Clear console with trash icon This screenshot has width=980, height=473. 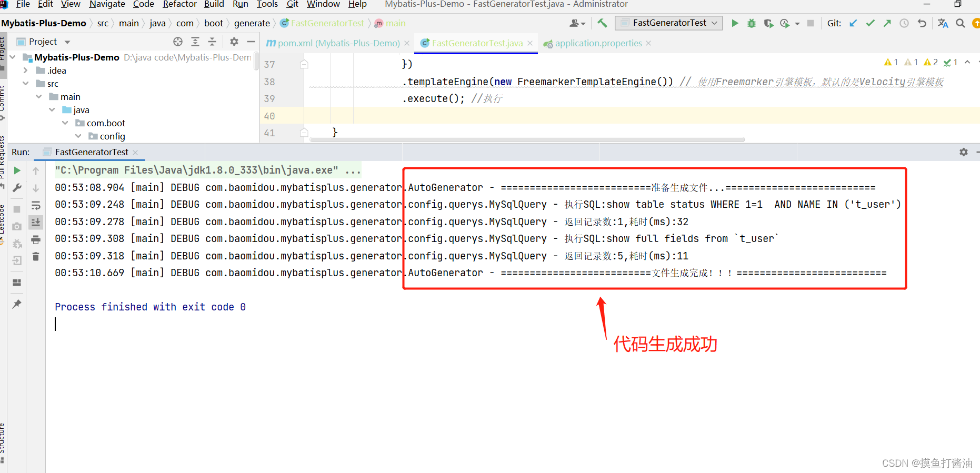(36, 256)
